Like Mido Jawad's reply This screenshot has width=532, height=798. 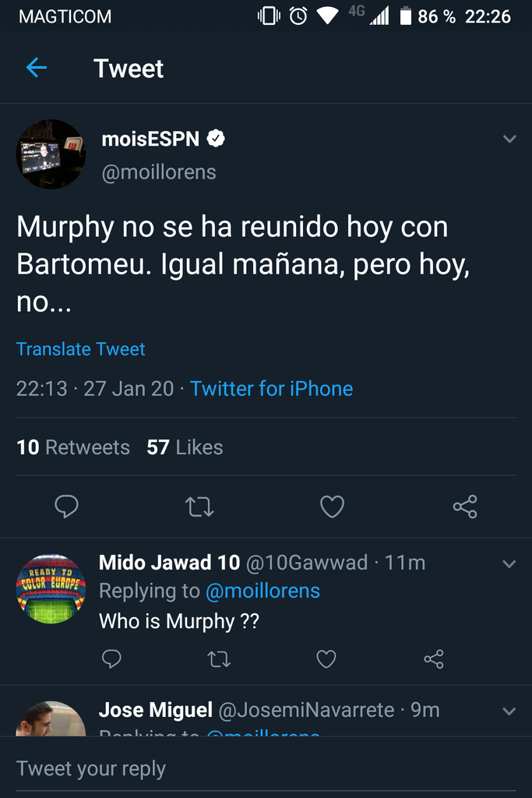pos(326,659)
